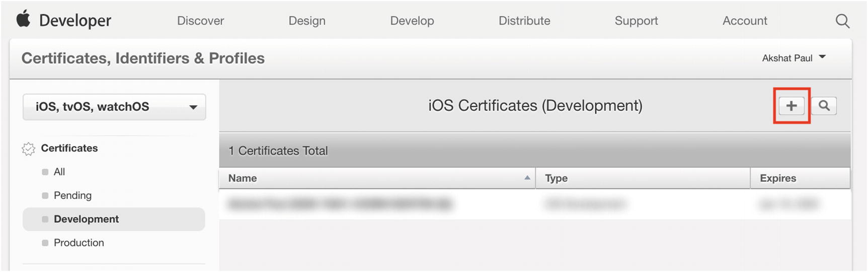Screen dimensions: 868x272
Task: Select Development certificates in sidebar
Action: point(86,219)
